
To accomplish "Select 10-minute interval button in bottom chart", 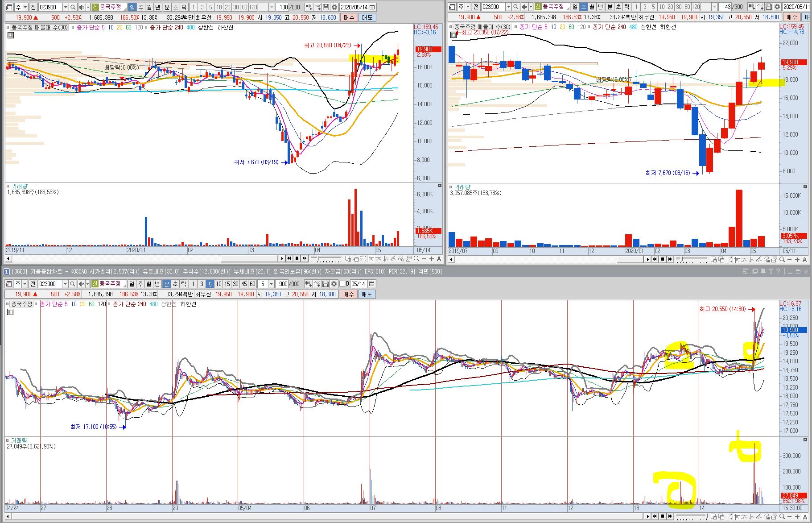I will click(x=218, y=284).
